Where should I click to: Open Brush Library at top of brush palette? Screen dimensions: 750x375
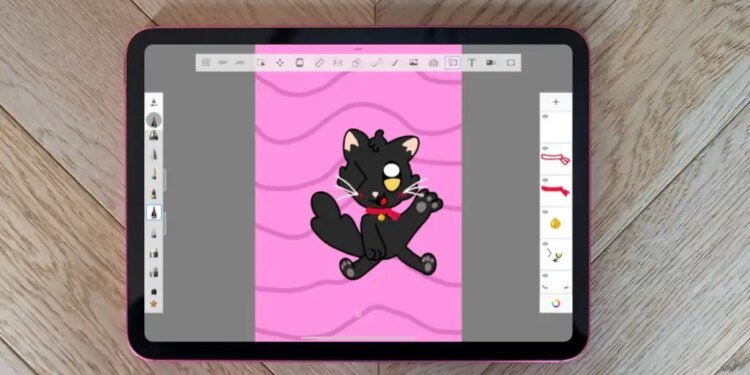point(154,102)
